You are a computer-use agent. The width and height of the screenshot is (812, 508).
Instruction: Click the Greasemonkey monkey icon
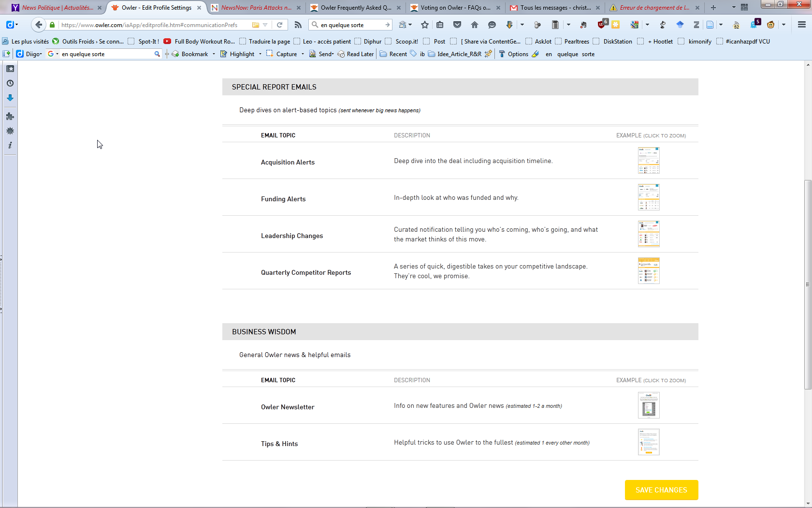coord(771,25)
